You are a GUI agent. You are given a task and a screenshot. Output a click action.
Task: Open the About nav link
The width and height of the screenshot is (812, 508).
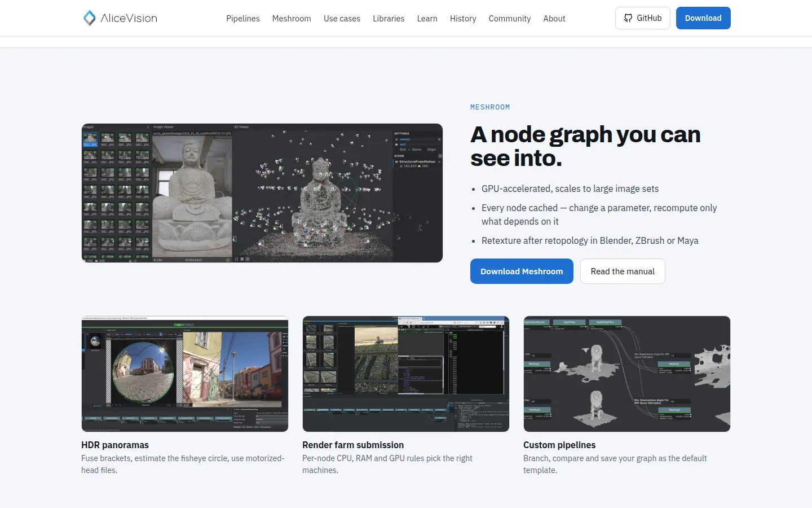pyautogui.click(x=554, y=19)
